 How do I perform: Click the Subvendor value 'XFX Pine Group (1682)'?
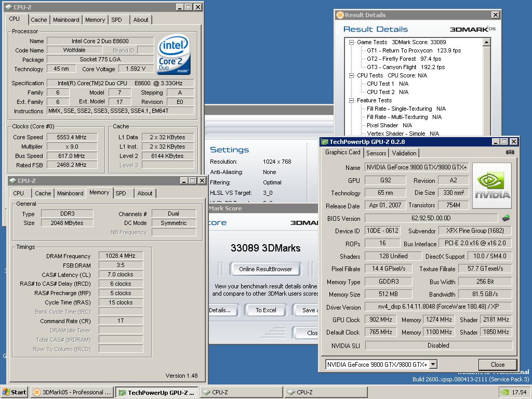[x=475, y=231]
